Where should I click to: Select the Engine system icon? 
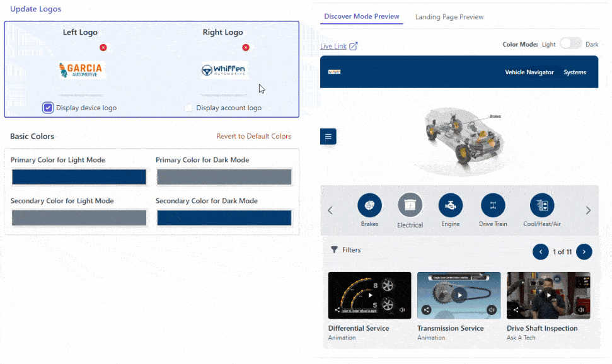coord(451,205)
